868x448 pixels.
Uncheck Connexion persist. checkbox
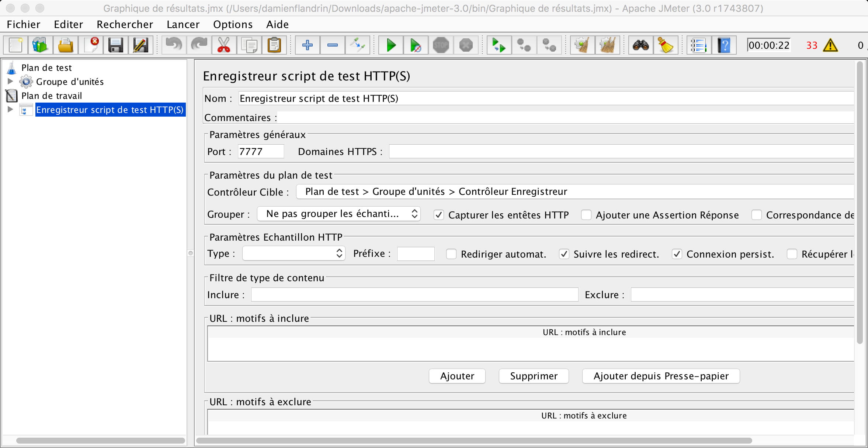(677, 254)
